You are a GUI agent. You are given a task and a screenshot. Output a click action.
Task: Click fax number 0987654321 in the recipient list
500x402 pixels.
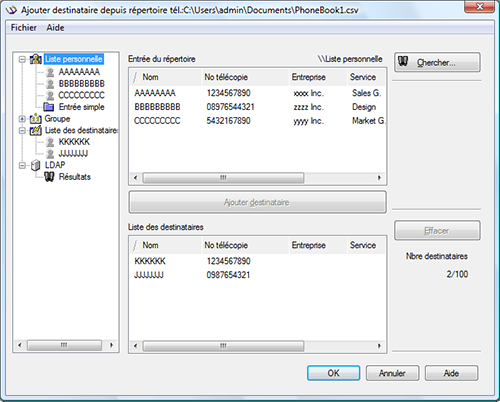(228, 275)
